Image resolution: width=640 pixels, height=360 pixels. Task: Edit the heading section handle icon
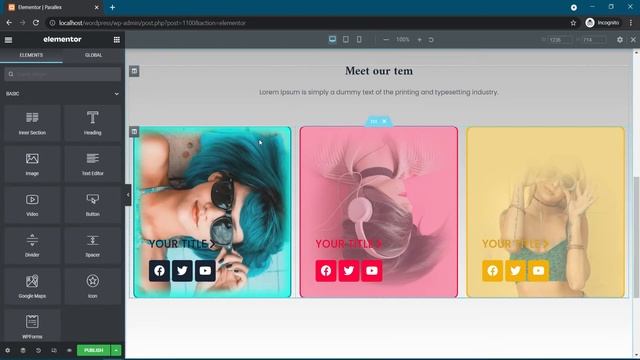(134, 71)
